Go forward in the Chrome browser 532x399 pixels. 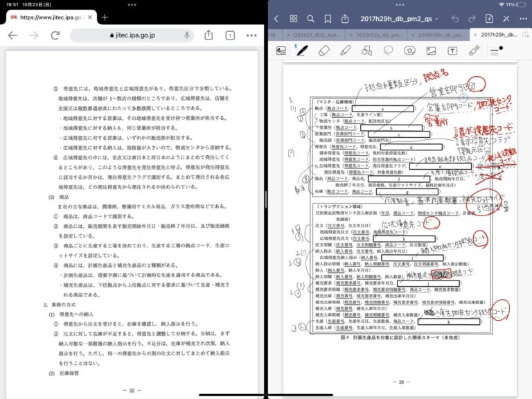[x=33, y=35]
